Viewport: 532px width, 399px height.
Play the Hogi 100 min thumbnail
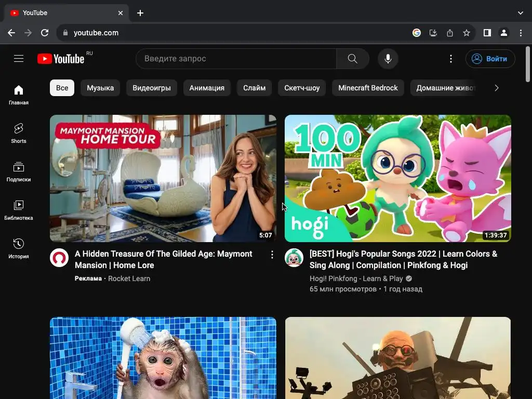coord(397,179)
